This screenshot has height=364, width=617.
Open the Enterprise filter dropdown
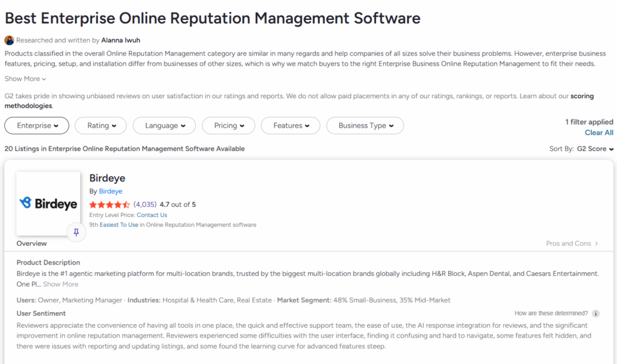tap(37, 125)
